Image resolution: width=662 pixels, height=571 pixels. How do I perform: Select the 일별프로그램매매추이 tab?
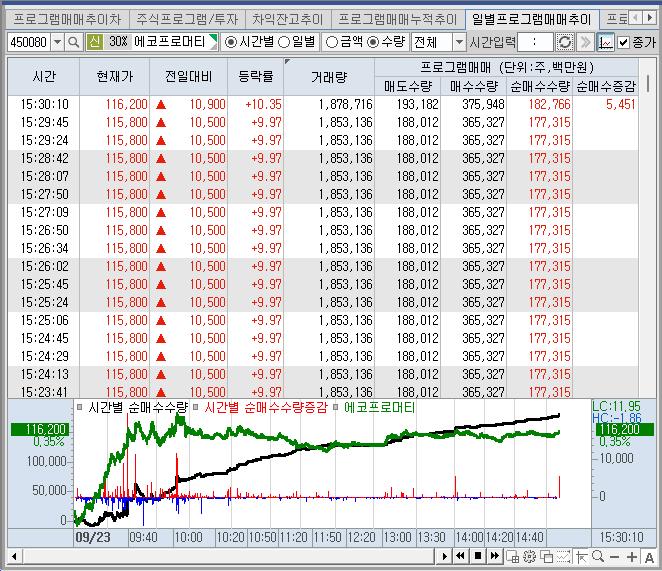point(532,19)
